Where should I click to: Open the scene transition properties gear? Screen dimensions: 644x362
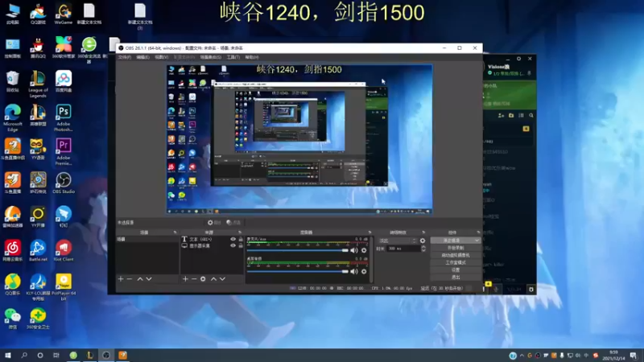point(423,241)
